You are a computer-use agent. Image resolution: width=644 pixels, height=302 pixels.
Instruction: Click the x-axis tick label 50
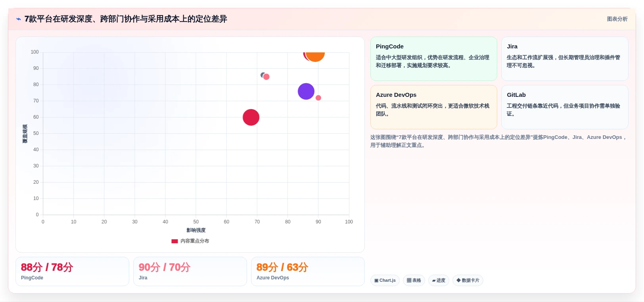(x=196, y=222)
